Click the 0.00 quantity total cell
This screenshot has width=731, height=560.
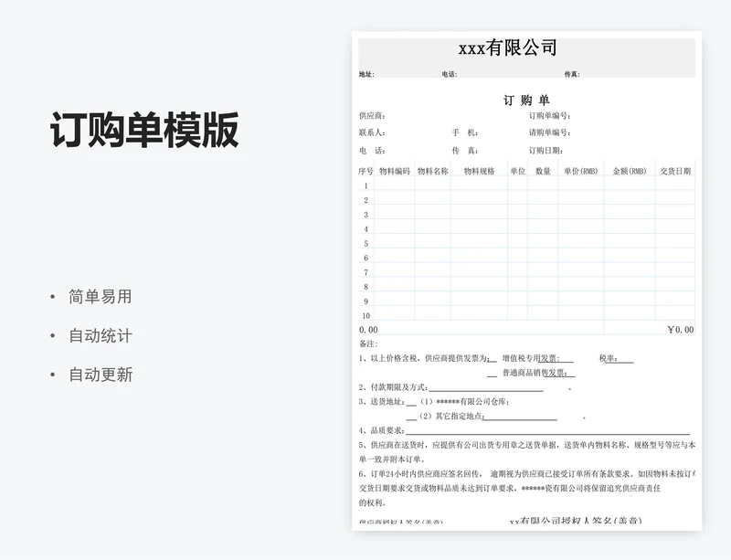tap(368, 330)
